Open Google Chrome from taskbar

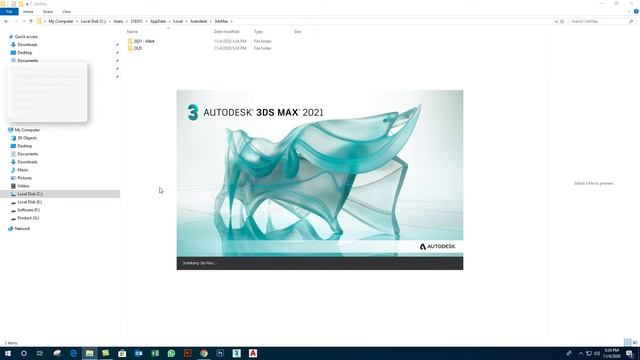point(204,353)
